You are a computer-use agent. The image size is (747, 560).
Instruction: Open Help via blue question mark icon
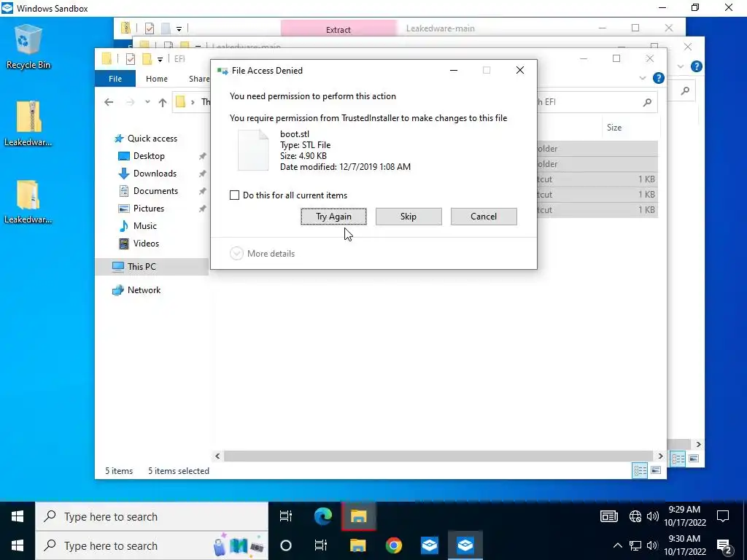659,78
